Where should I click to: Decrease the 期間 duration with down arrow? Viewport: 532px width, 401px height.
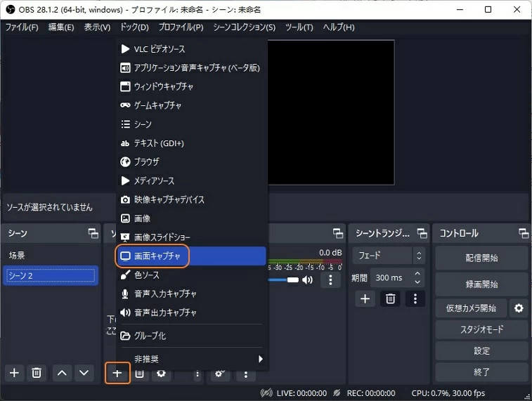[x=417, y=282]
